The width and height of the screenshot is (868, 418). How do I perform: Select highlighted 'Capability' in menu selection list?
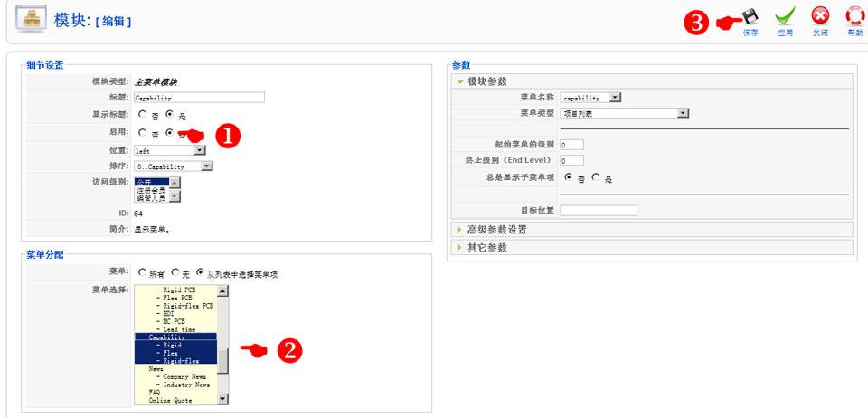click(x=175, y=337)
